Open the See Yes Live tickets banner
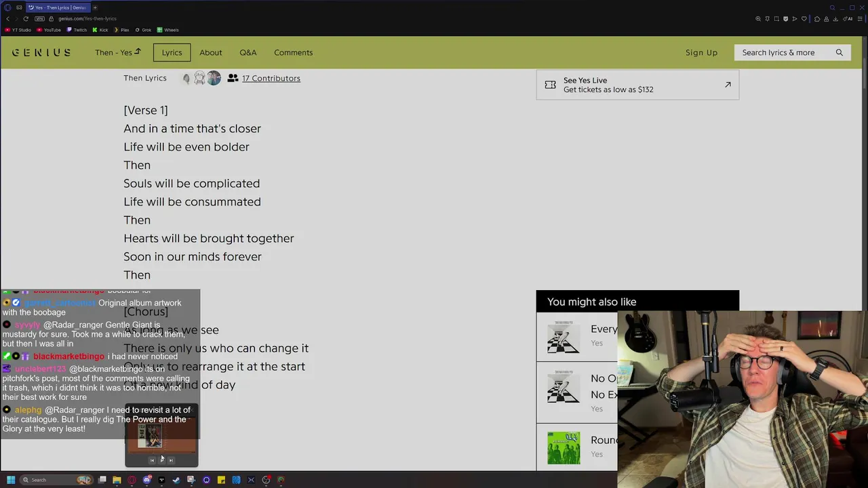Viewport: 868px width, 488px height. (x=637, y=85)
